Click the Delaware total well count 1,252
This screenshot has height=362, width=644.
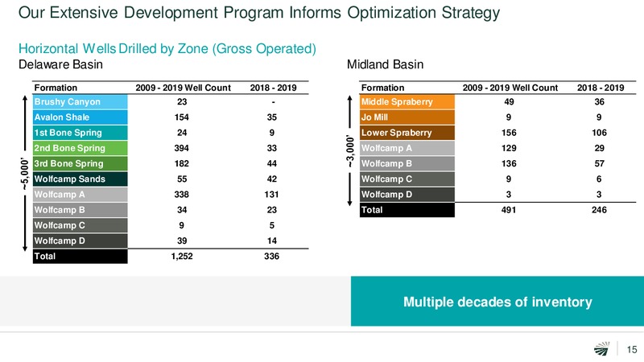click(182, 256)
